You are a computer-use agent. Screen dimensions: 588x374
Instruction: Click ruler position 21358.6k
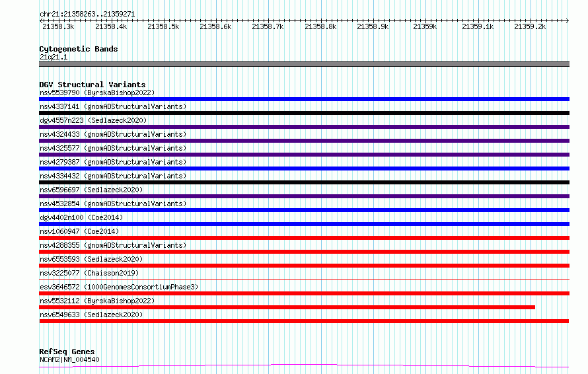click(x=215, y=26)
